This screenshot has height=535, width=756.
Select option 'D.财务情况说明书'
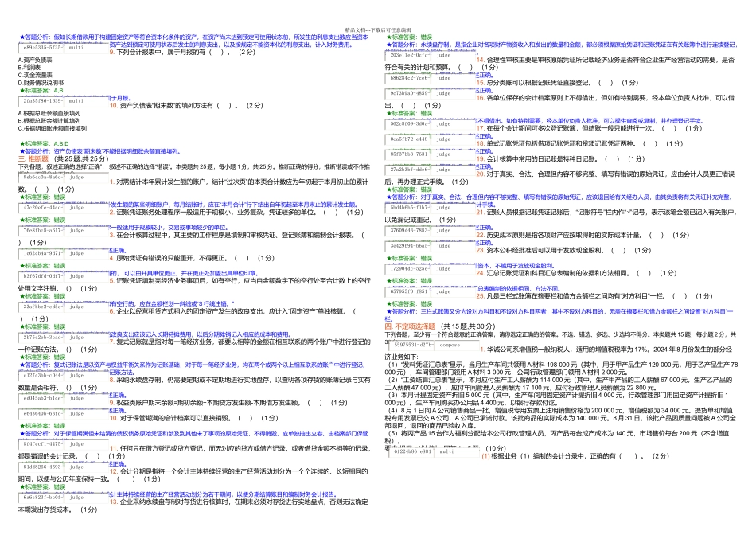click(41, 83)
